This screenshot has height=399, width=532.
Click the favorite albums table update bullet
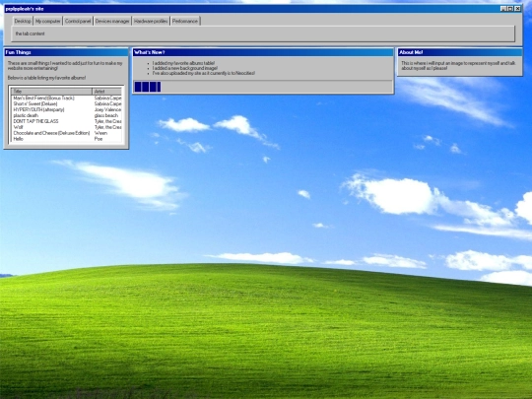[183, 63]
